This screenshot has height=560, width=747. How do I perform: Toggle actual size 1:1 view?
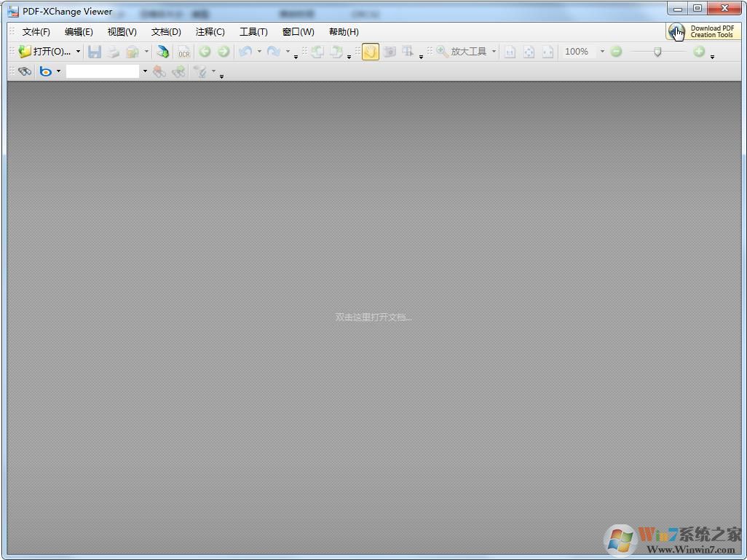click(510, 51)
